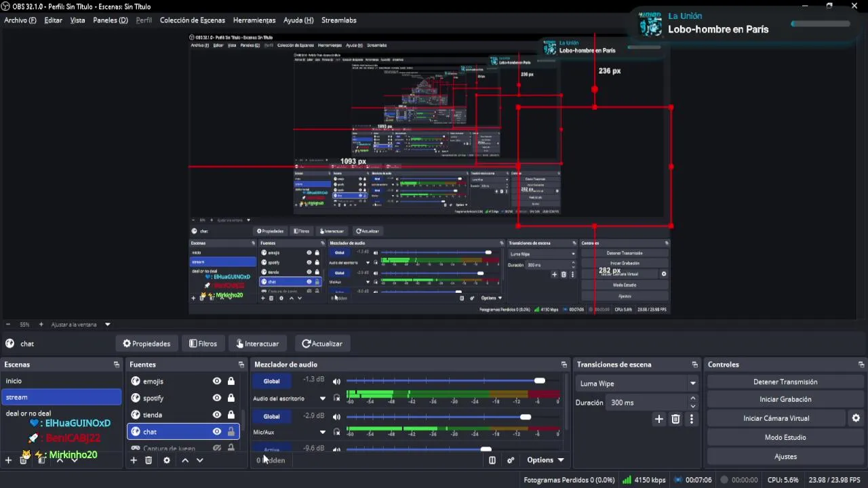Open the Ajustar a la ventana dropdown
The image size is (868, 488).
(x=107, y=325)
